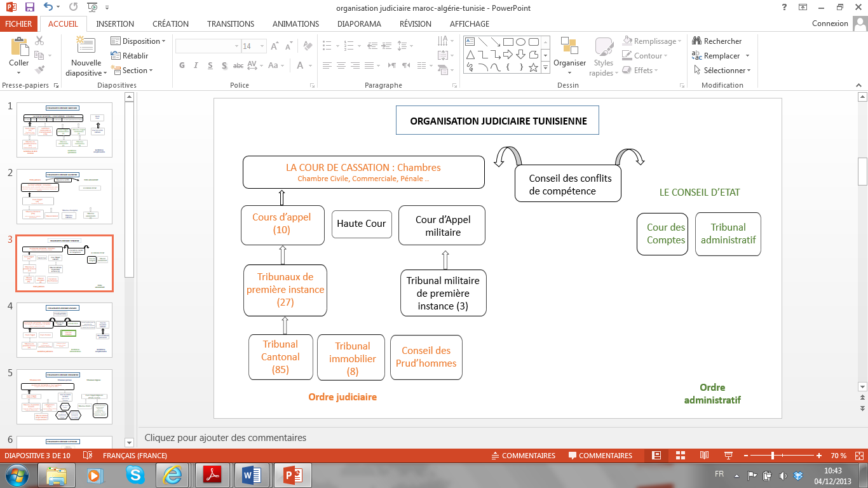Click Rechercher binoculars button

pyautogui.click(x=717, y=41)
